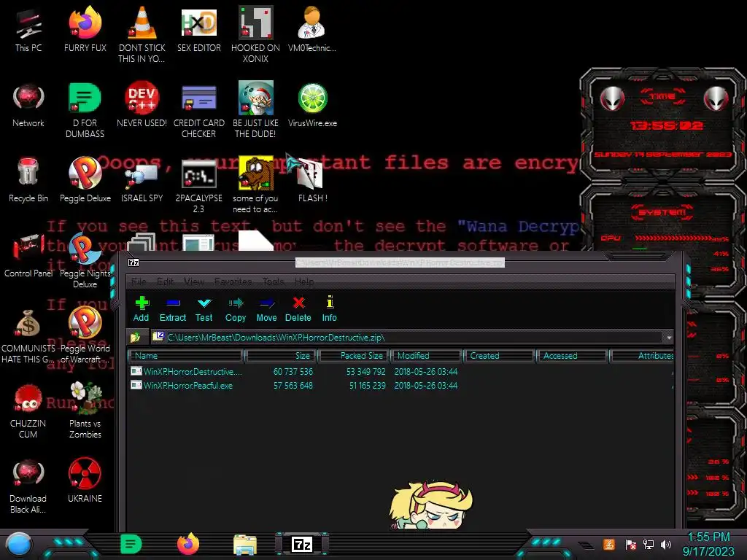The width and height of the screenshot is (747, 560).
Task: Select This PC desktop icon
Action: (x=28, y=30)
